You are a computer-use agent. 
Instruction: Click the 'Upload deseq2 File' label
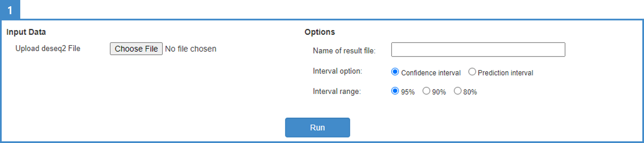click(48, 48)
